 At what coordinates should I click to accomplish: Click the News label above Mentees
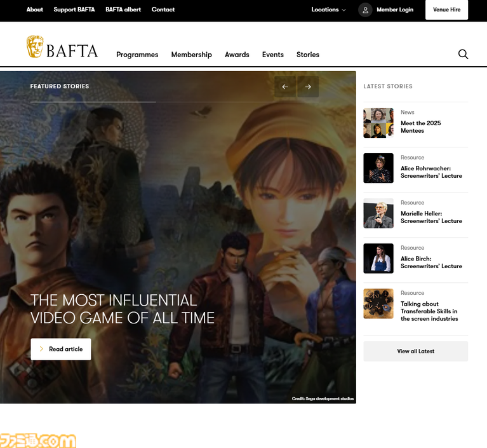[407, 112]
